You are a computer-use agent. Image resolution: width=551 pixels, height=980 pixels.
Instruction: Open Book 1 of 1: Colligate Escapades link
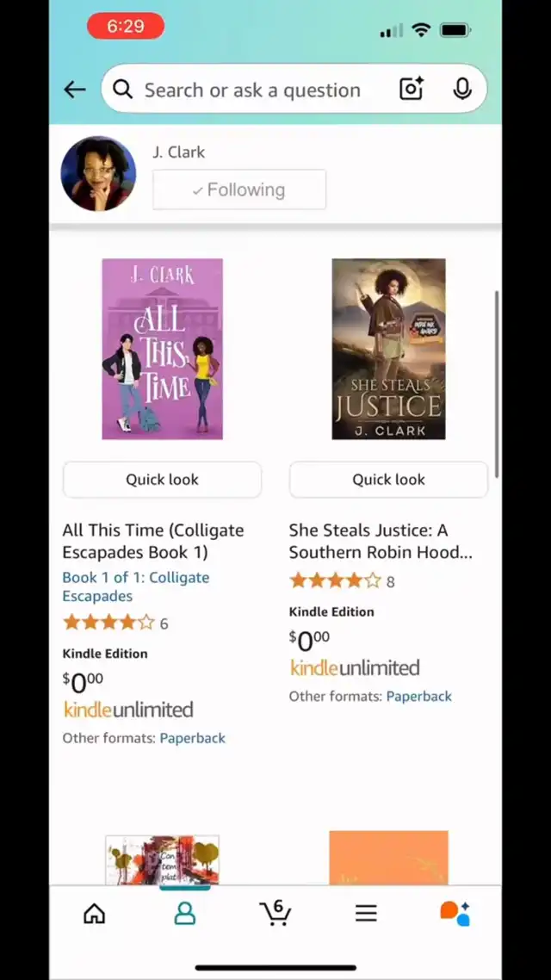pos(136,586)
